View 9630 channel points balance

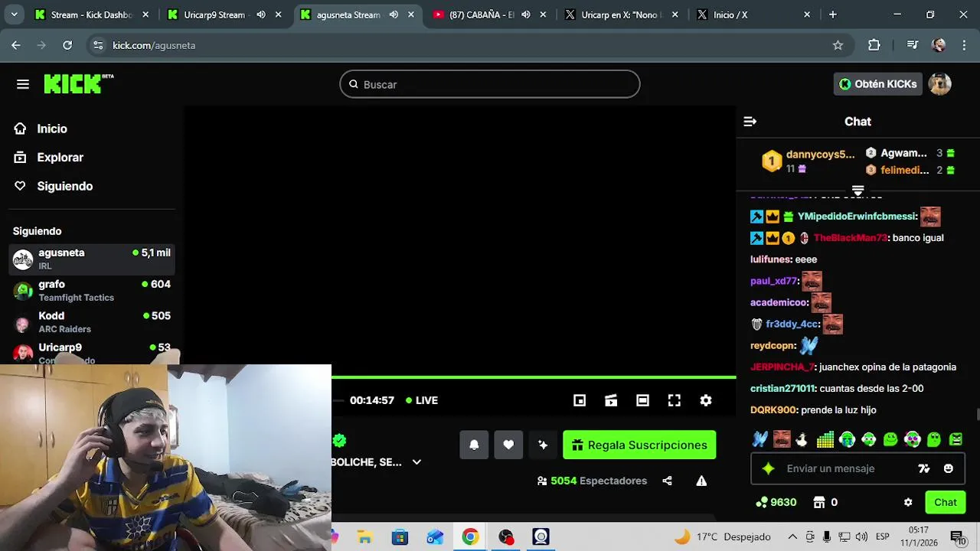click(x=776, y=502)
